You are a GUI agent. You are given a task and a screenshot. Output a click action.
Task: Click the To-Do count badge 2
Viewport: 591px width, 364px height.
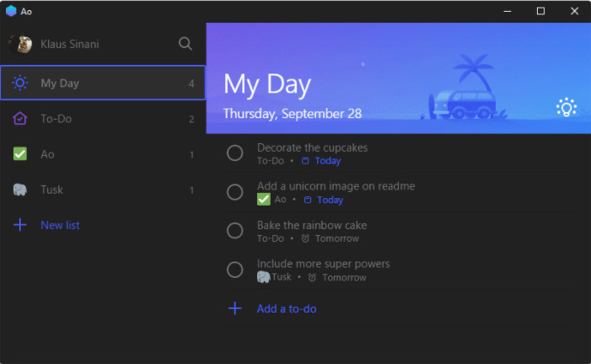click(191, 119)
